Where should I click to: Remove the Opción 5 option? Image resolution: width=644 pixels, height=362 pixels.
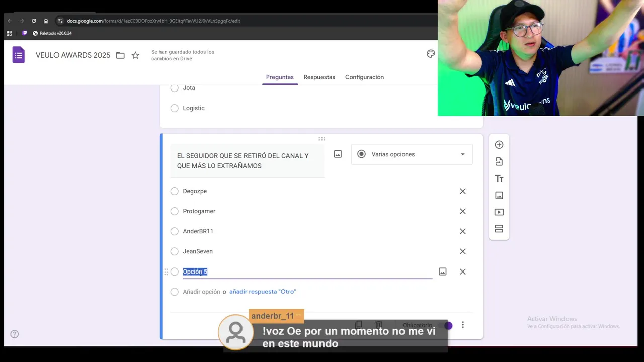(x=463, y=271)
